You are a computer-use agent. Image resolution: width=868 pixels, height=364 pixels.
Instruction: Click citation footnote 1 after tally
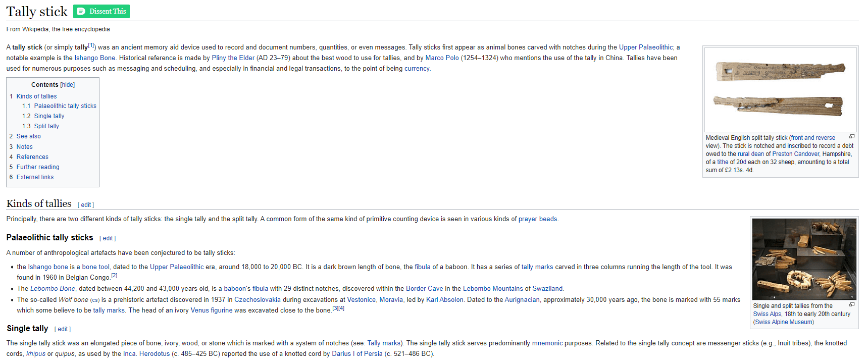click(x=91, y=45)
